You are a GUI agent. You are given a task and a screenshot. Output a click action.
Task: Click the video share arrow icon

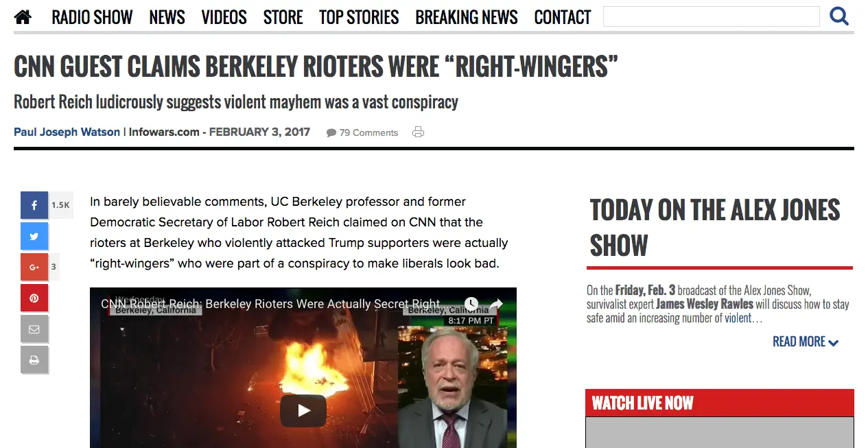pyautogui.click(x=497, y=303)
